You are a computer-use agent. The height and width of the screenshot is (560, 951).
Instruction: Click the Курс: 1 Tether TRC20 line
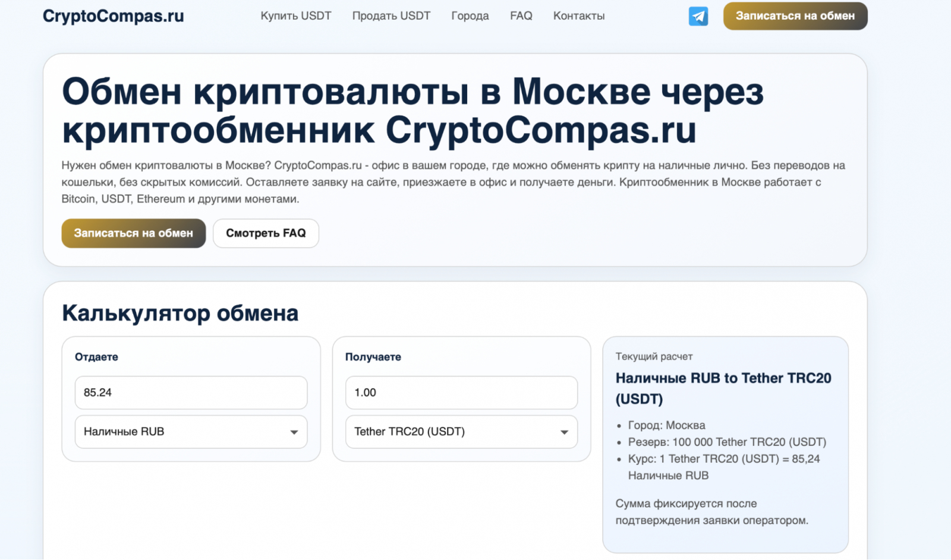[x=724, y=467]
